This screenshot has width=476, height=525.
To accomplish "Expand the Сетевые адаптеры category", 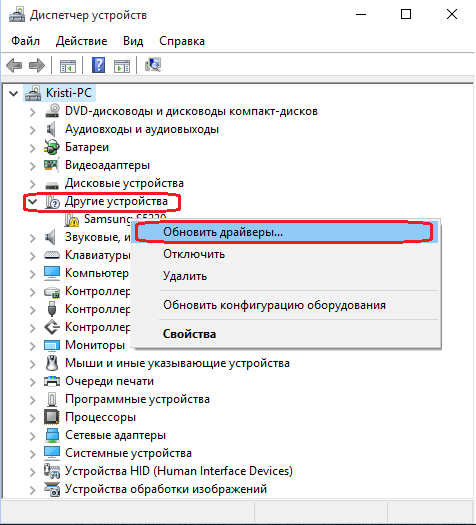I will click(32, 436).
